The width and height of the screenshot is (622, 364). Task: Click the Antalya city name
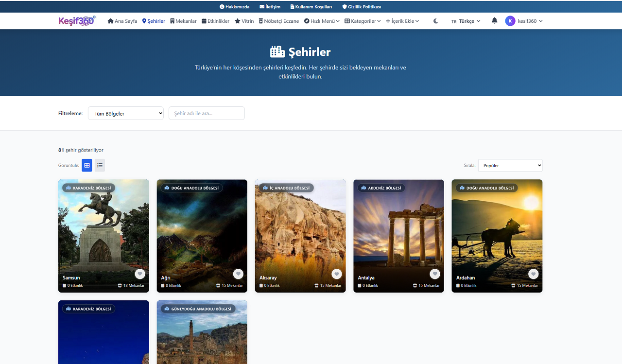tap(366, 278)
